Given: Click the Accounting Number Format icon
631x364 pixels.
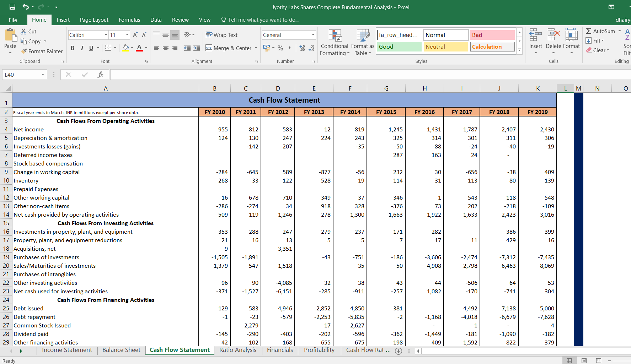Looking at the screenshot, I should click(266, 48).
